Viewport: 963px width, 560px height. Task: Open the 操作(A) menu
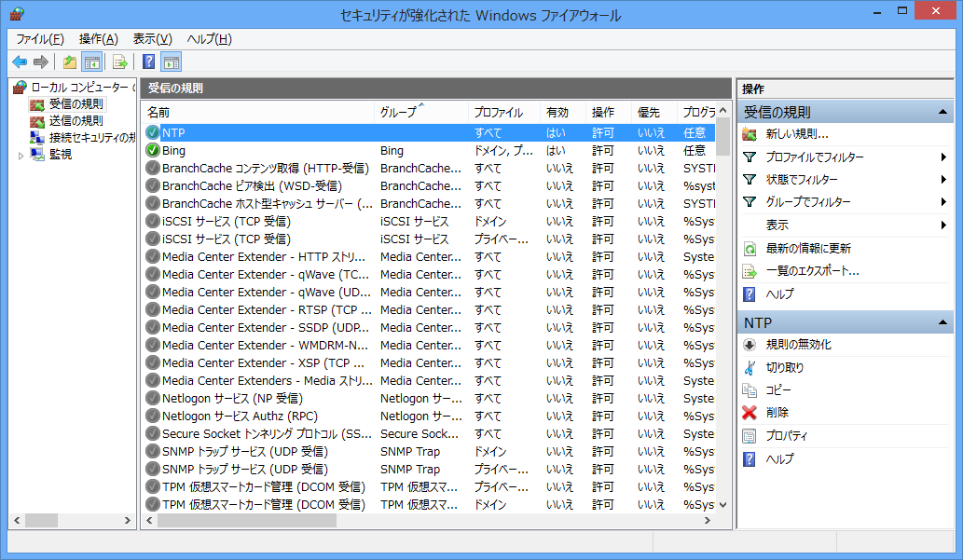98,39
